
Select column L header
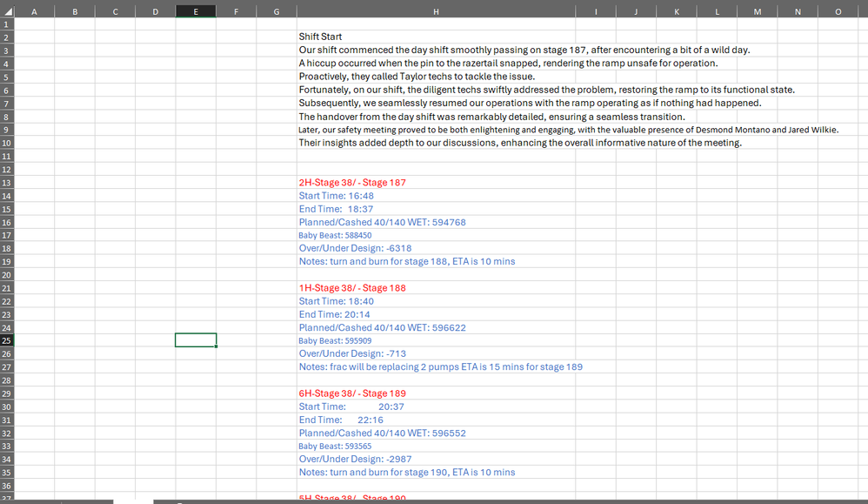(x=717, y=11)
